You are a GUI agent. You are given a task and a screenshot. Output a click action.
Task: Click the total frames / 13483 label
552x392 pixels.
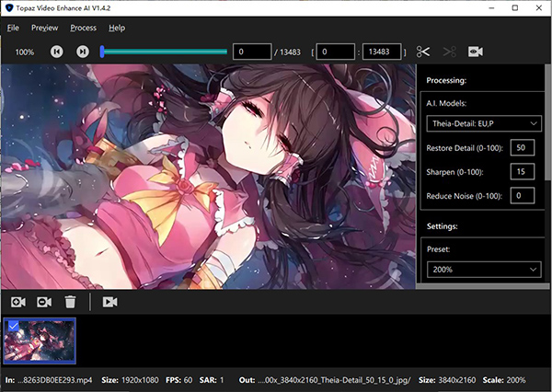click(288, 52)
